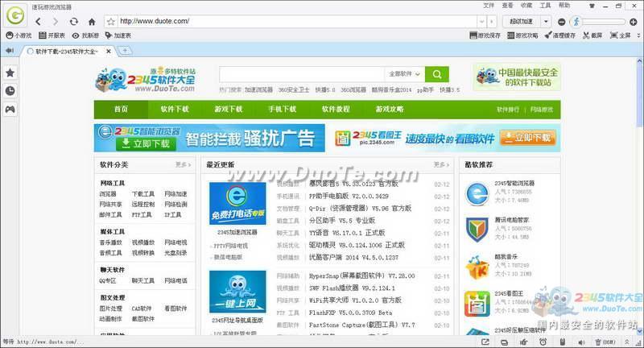The height and width of the screenshot is (348, 644).
Task: Click the status bar alarm clock icon
Action: [x=543, y=342]
